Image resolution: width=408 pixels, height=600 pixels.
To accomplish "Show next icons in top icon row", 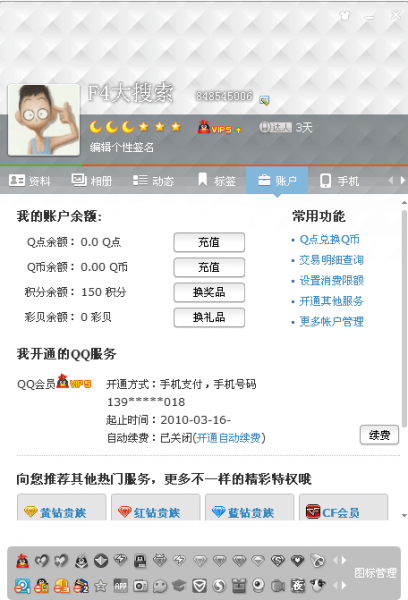I will (x=343, y=560).
